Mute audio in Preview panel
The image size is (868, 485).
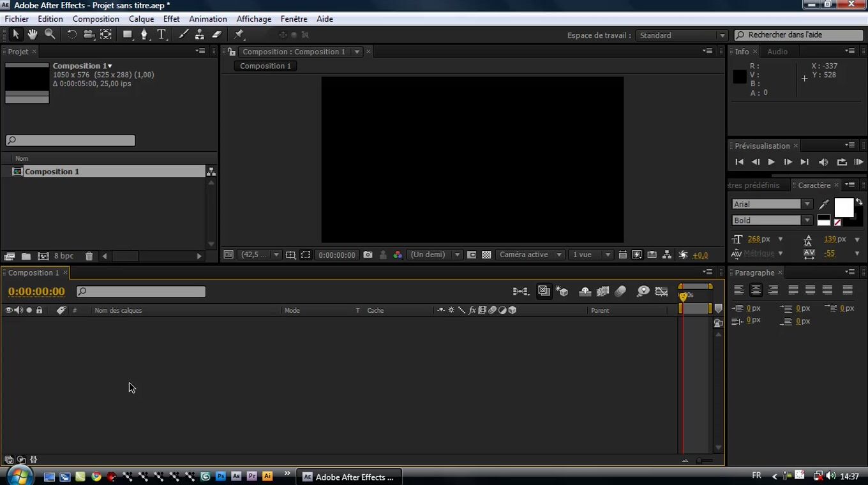click(823, 162)
